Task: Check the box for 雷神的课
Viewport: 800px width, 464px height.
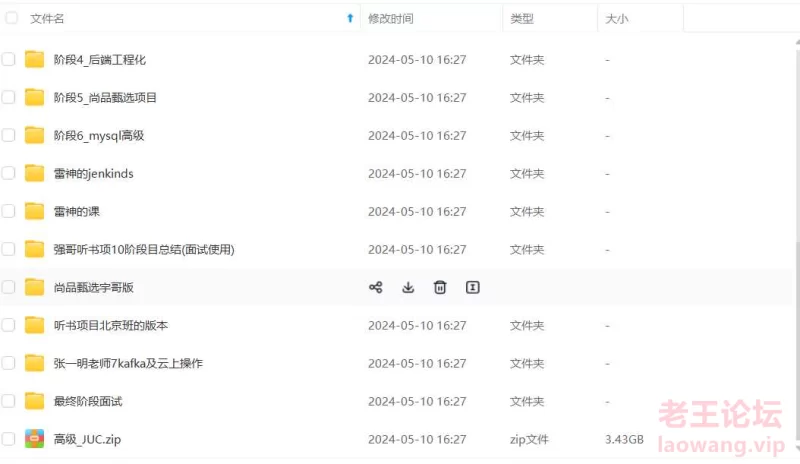Action: (x=8, y=211)
